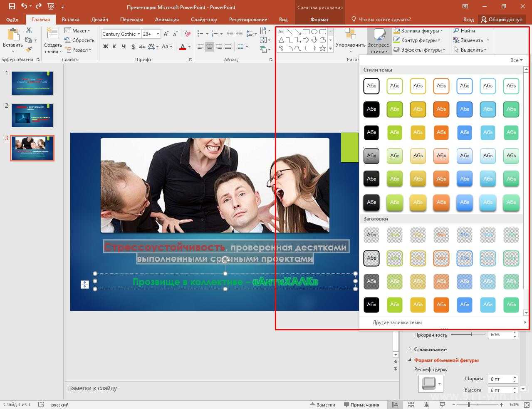Screen dimensions: 532x409
Task: Click the Increase font size icon
Action: tap(166, 34)
